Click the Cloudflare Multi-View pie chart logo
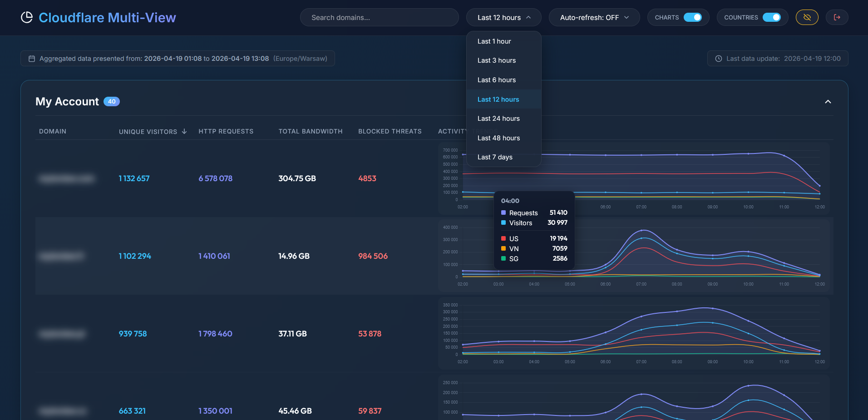Viewport: 868px width, 420px height. (27, 17)
